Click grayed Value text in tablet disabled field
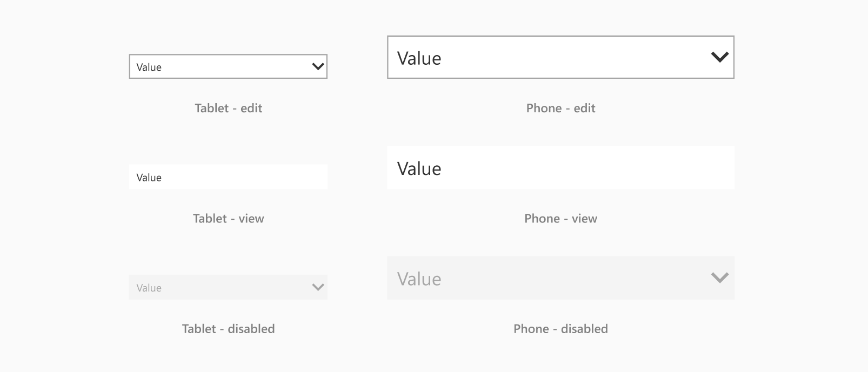868x372 pixels. 149,288
